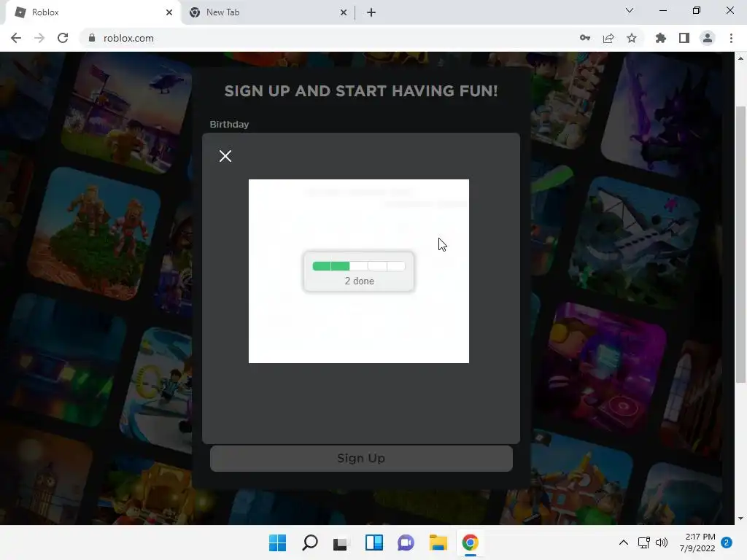The height and width of the screenshot is (560, 747).
Task: Click scrollbar up arrow
Action: pyautogui.click(x=740, y=58)
